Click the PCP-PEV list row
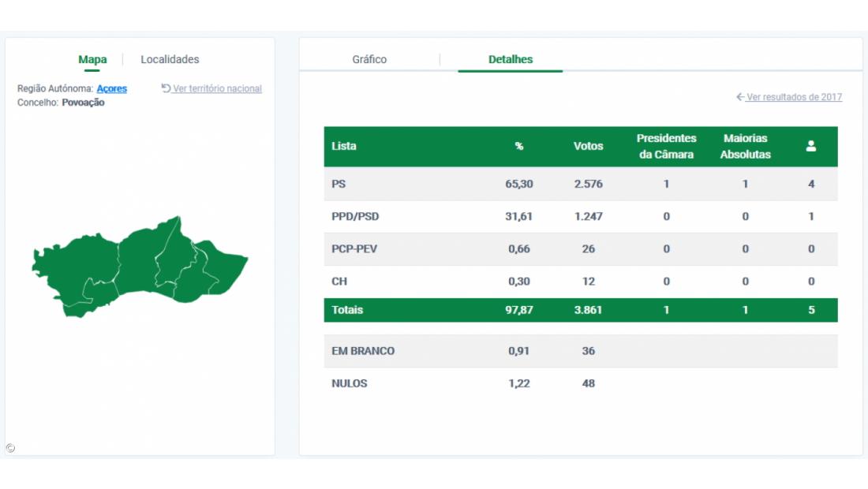The image size is (868, 489). pyautogui.click(x=580, y=249)
